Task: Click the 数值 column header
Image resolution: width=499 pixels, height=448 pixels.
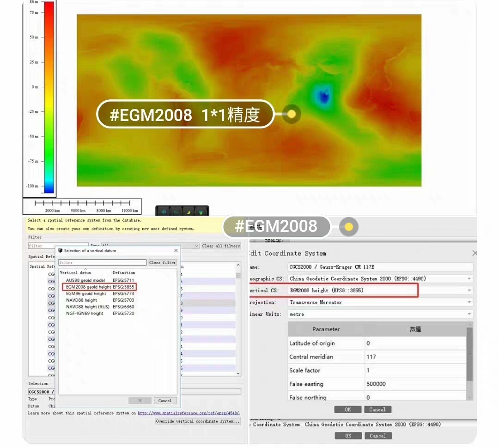Action: click(x=415, y=329)
